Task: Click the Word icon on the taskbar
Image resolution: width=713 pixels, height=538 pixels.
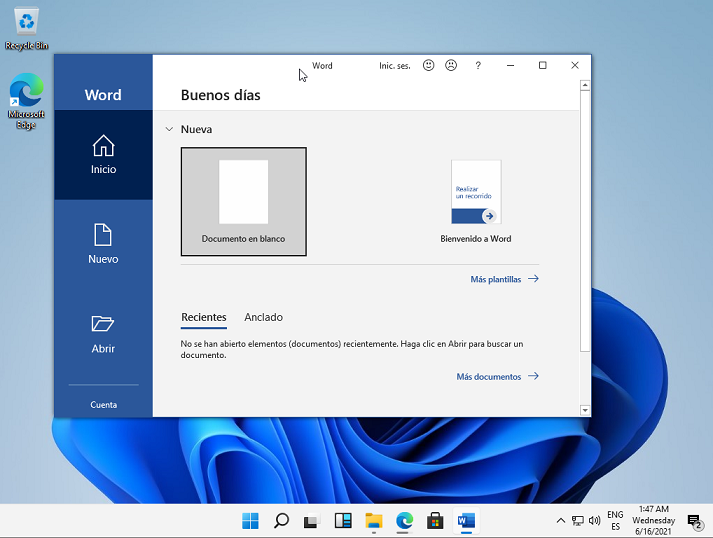Action: [466, 521]
